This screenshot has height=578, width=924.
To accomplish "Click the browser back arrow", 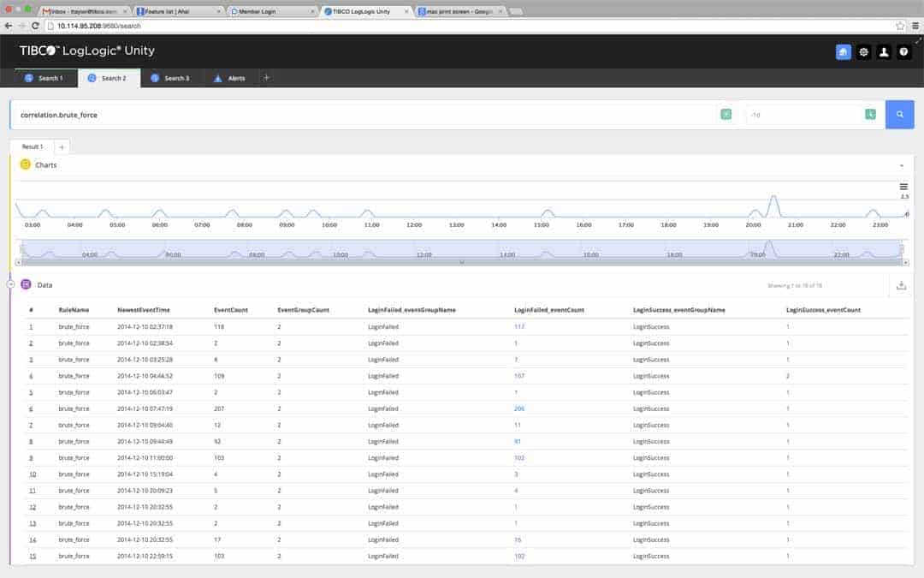I will click(9, 26).
